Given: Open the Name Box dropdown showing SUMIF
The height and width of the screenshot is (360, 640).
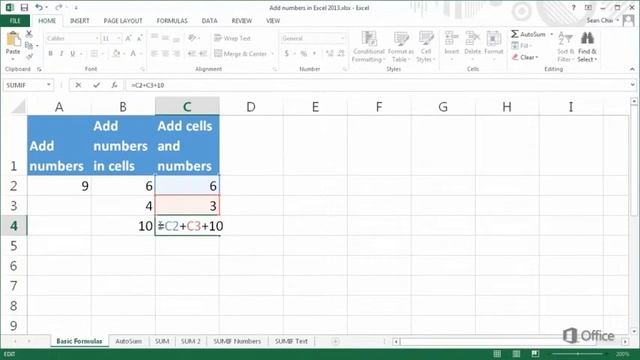Looking at the screenshot, I should pyautogui.click(x=49, y=85).
